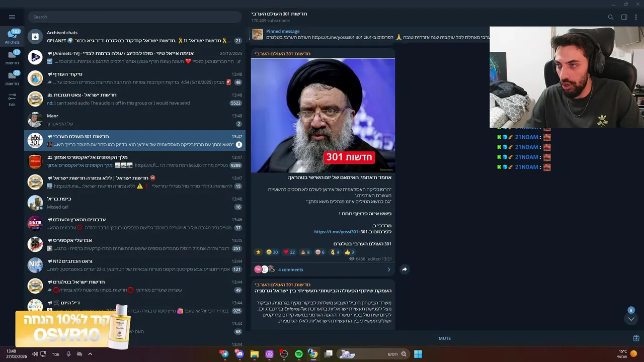Viewport: 644px width, 362px height.
Task: Toggle the thumbs up reaction showing 3
Action: 350,252
